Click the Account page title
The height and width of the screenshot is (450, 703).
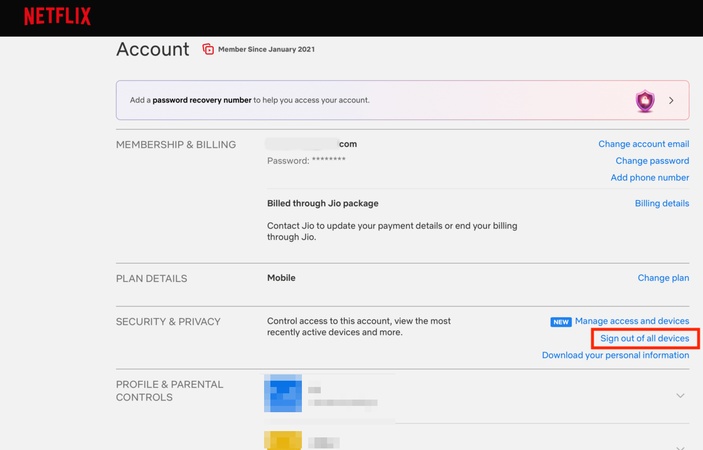point(152,49)
